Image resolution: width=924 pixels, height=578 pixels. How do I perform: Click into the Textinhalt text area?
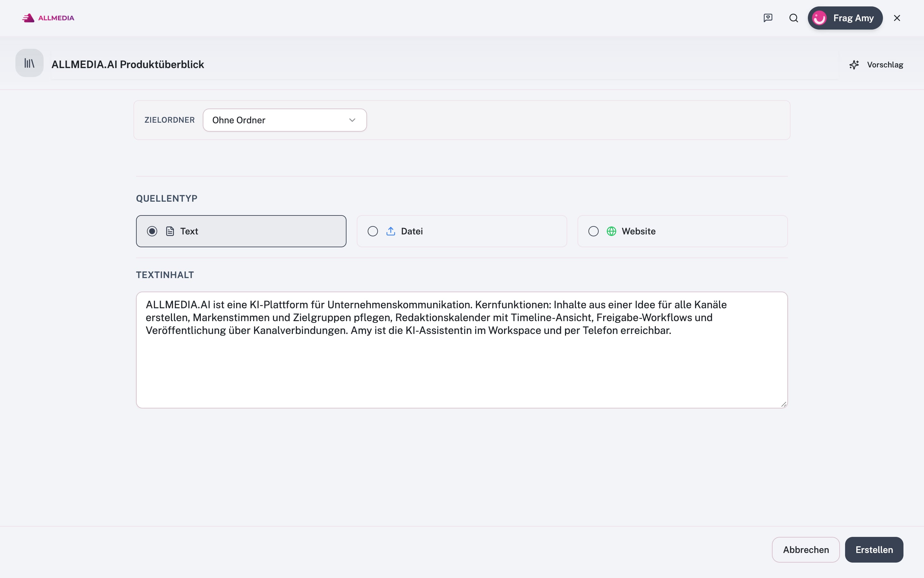point(462,350)
